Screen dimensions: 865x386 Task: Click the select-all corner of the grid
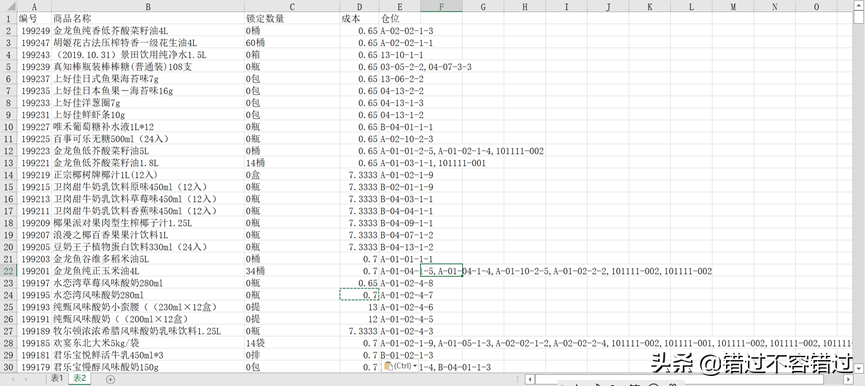click(8, 6)
